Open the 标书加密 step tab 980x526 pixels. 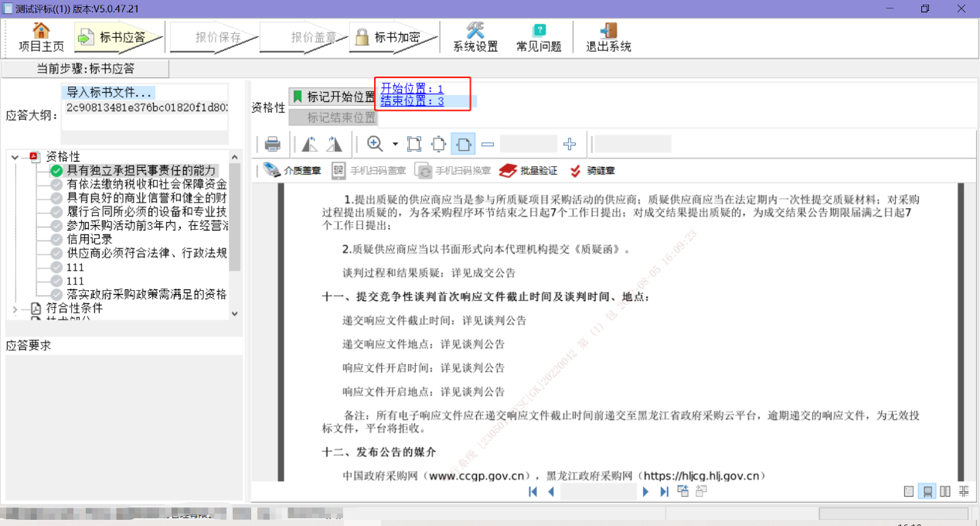[x=389, y=37]
